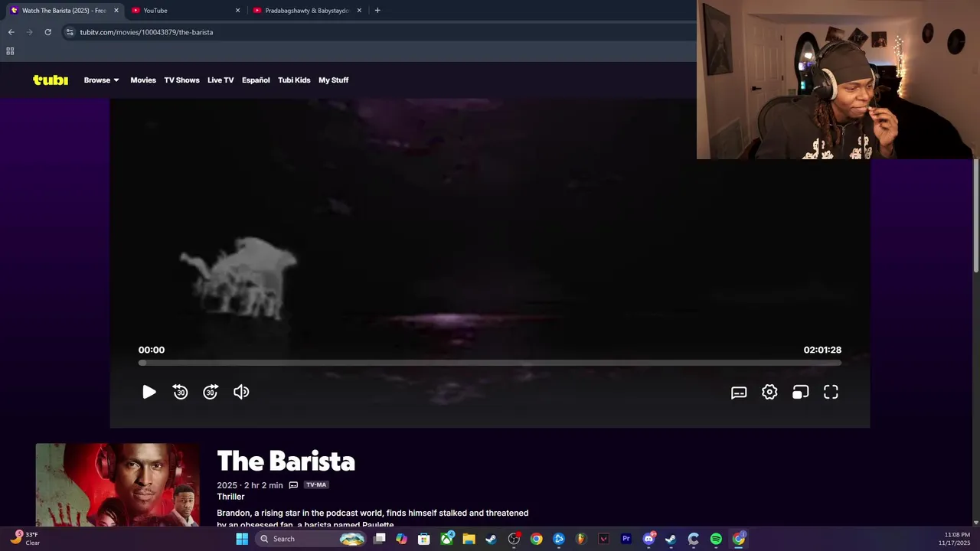The height and width of the screenshot is (551, 980).
Task: Enter fullscreen mode in player
Action: pos(831,392)
